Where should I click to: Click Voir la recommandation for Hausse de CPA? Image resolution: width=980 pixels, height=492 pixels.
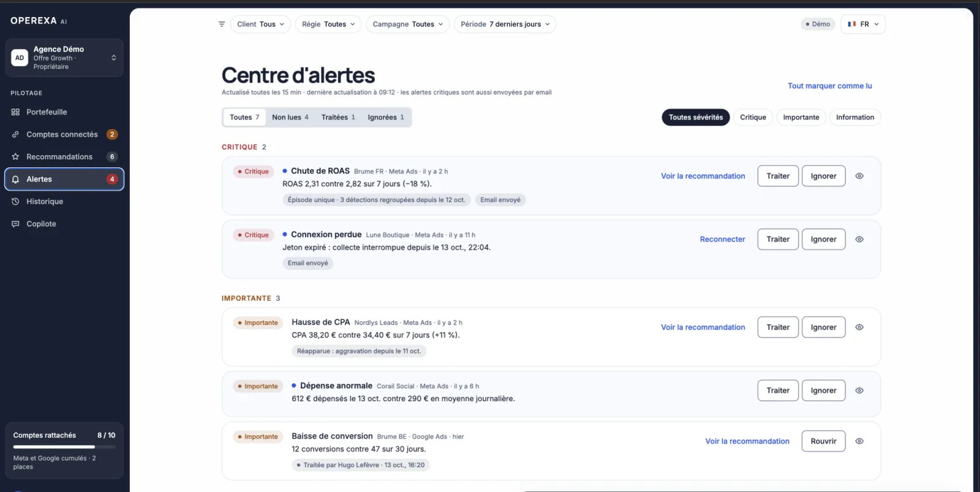click(703, 327)
